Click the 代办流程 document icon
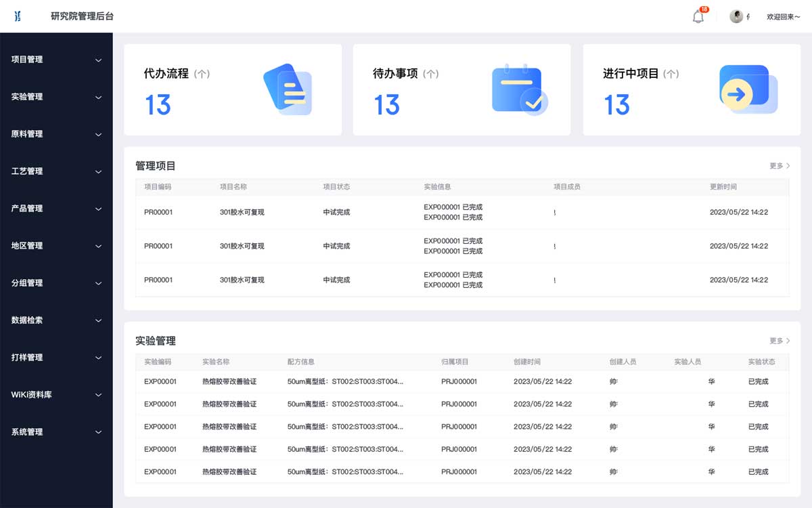Viewport: 812px width, 508px height. coord(288,89)
